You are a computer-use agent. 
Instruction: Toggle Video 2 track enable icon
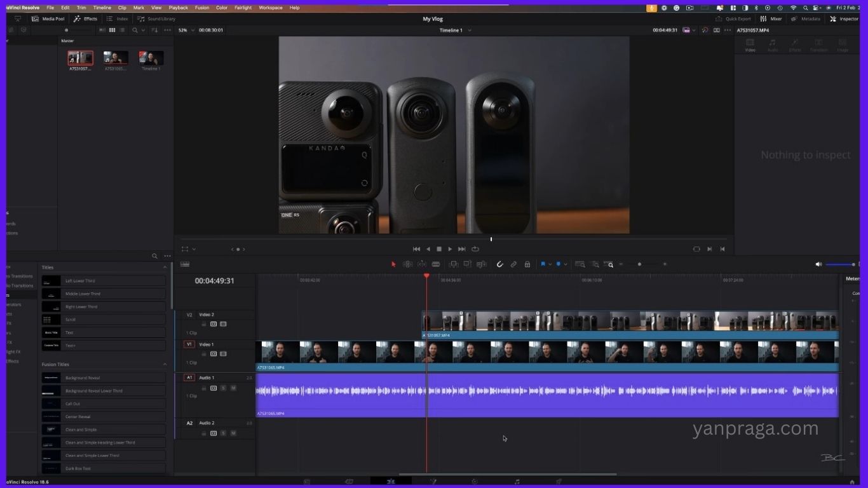click(223, 324)
